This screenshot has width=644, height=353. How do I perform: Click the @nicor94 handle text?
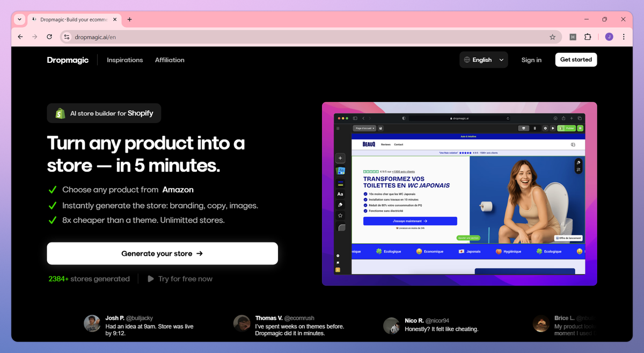pos(438,321)
